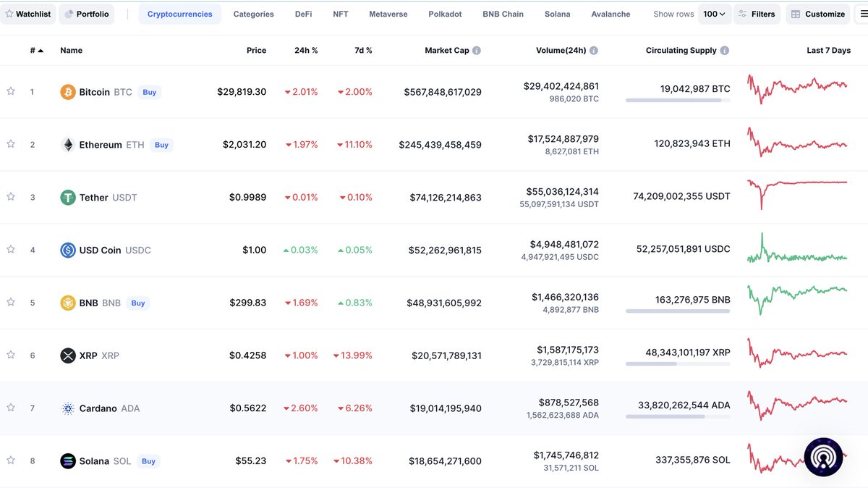
Task: Star Bitcoin to add to watchlist
Action: point(11,91)
